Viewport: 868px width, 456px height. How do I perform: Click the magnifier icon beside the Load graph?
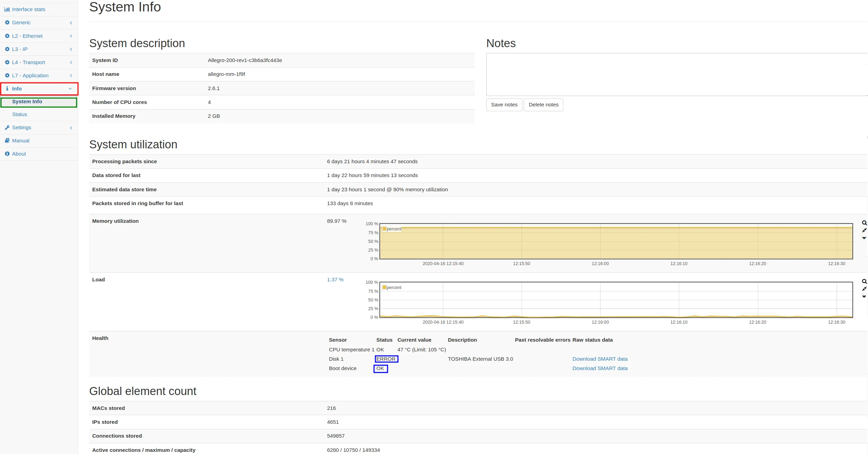pos(864,282)
